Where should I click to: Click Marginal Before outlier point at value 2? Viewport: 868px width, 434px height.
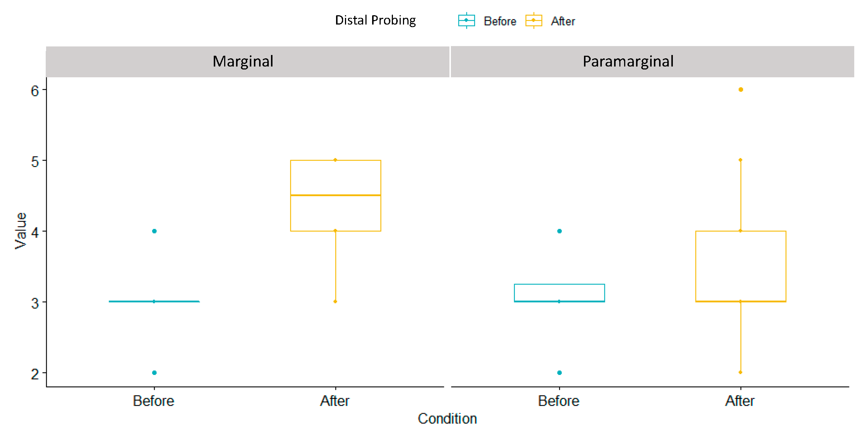(x=154, y=373)
